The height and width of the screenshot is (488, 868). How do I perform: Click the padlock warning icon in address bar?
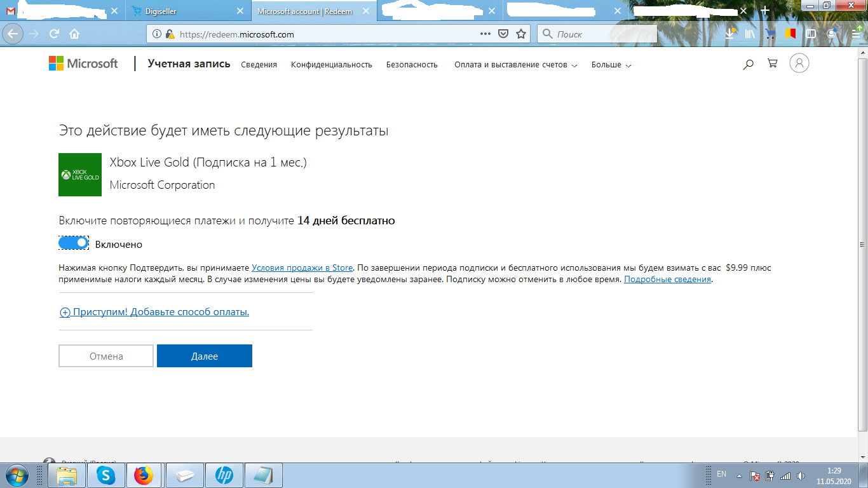point(170,34)
